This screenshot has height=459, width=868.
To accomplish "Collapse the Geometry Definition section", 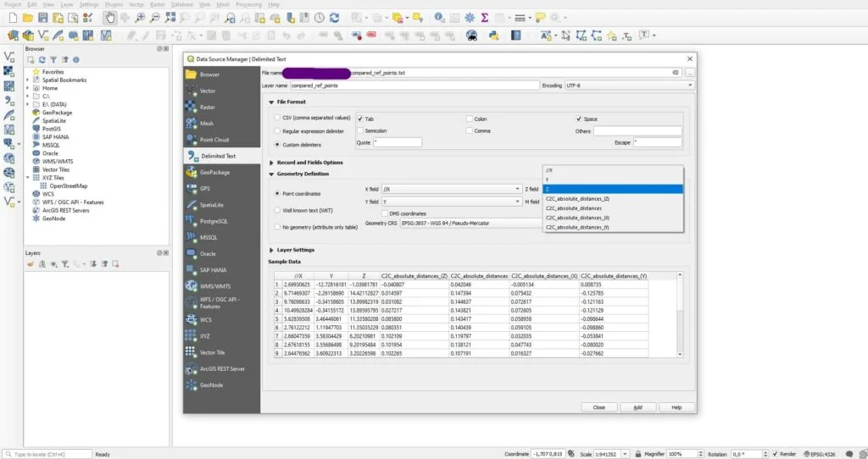I will (x=271, y=174).
